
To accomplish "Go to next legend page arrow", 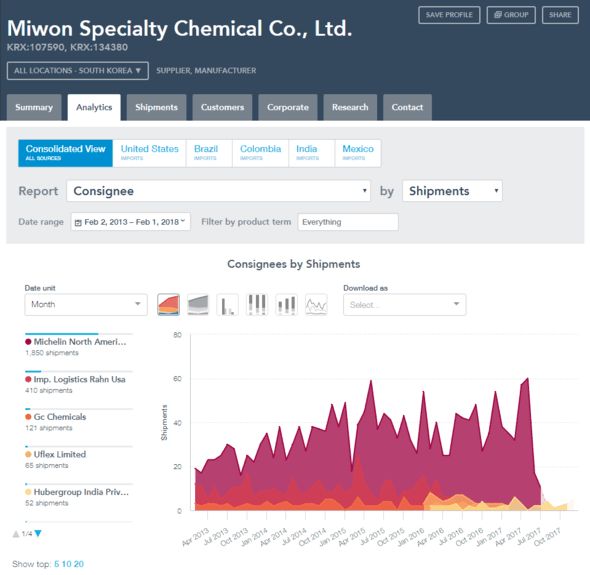I will click(38, 534).
